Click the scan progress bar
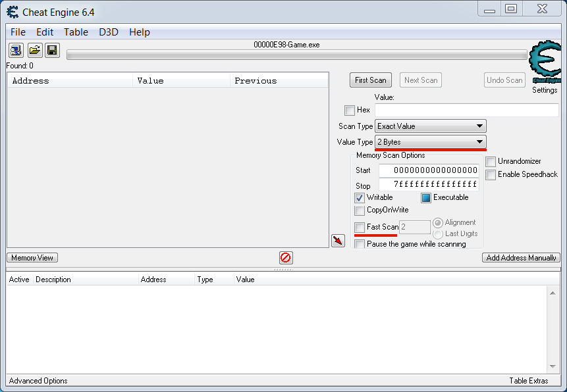Screen dimensions: 567x392 click(x=296, y=55)
